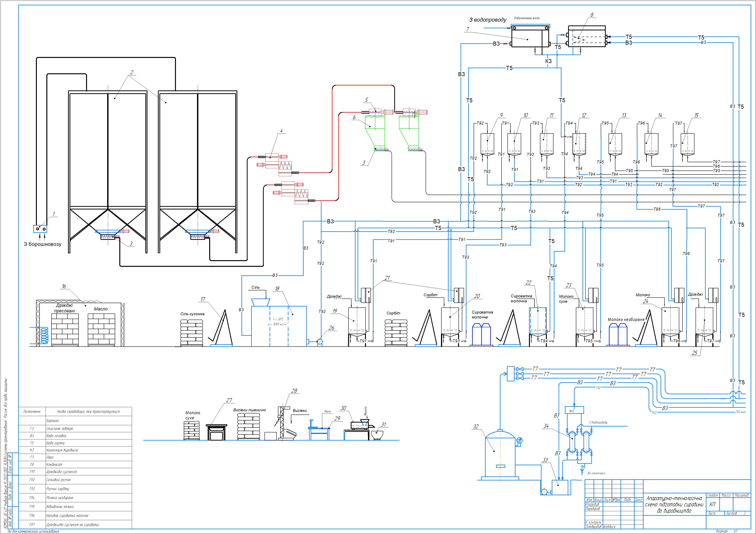The height and width of the screenshot is (534, 756).
Task: Select the 'Дріжджі пресовані' label
Action: [65, 308]
